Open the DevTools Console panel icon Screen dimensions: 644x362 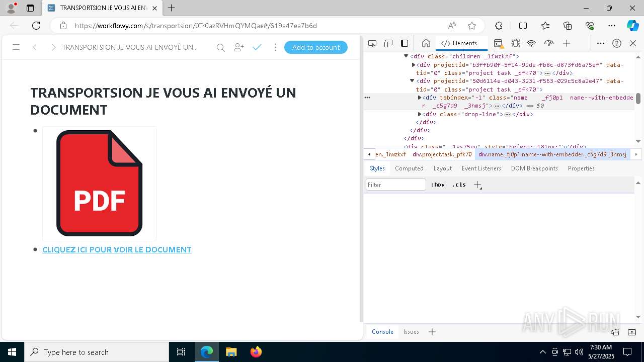(498, 43)
